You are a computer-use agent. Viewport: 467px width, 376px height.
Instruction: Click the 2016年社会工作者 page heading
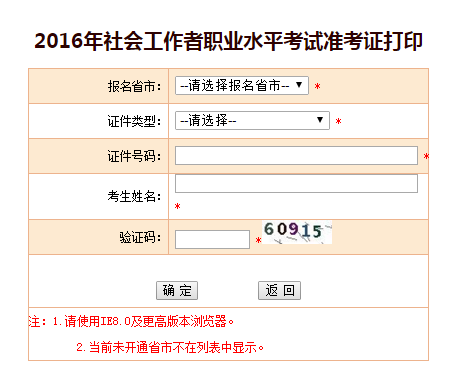pos(229,41)
